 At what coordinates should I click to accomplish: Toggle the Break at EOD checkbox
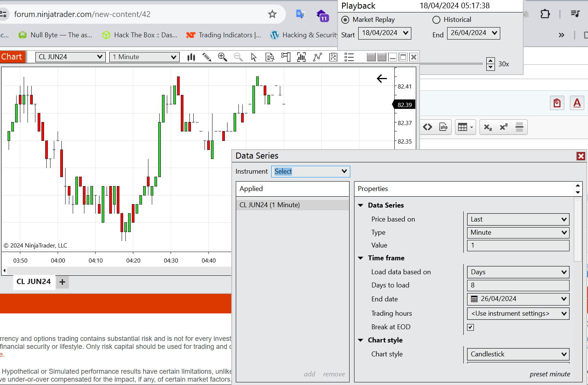pos(470,327)
